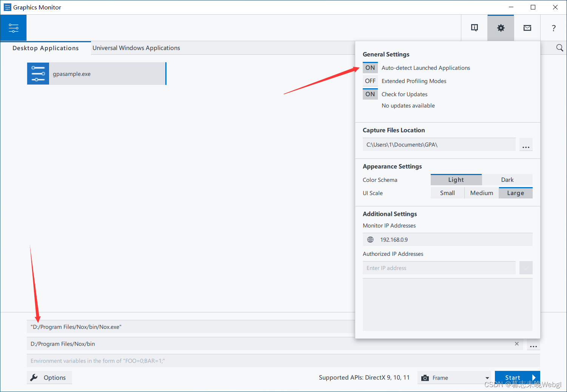Viewport: 567px width, 392px height.
Task: Select the gpasample.exe application icon
Action: click(38, 74)
